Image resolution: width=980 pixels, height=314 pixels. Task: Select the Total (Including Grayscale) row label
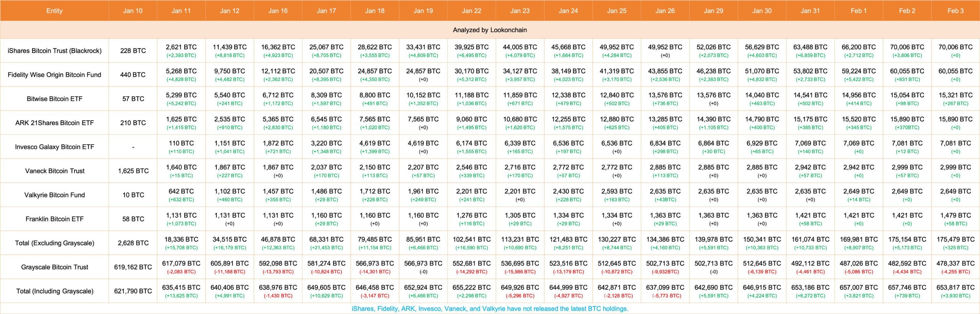pos(54,291)
